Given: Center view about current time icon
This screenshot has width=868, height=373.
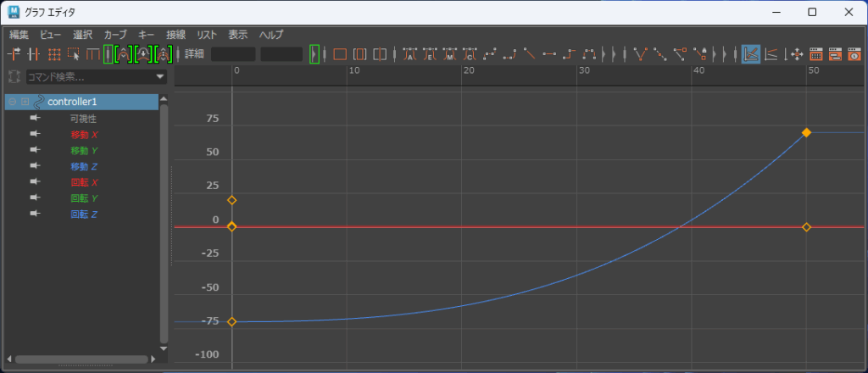Looking at the screenshot, I should (x=380, y=54).
